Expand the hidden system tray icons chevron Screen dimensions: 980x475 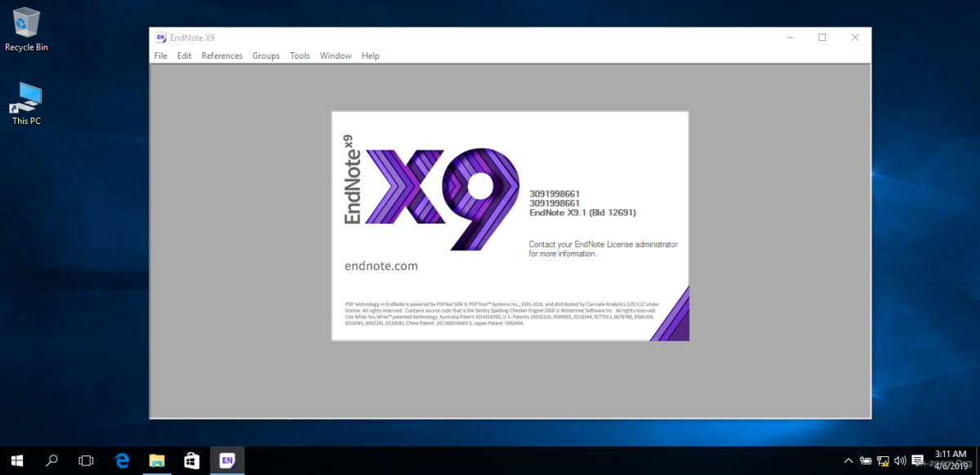tap(849, 460)
